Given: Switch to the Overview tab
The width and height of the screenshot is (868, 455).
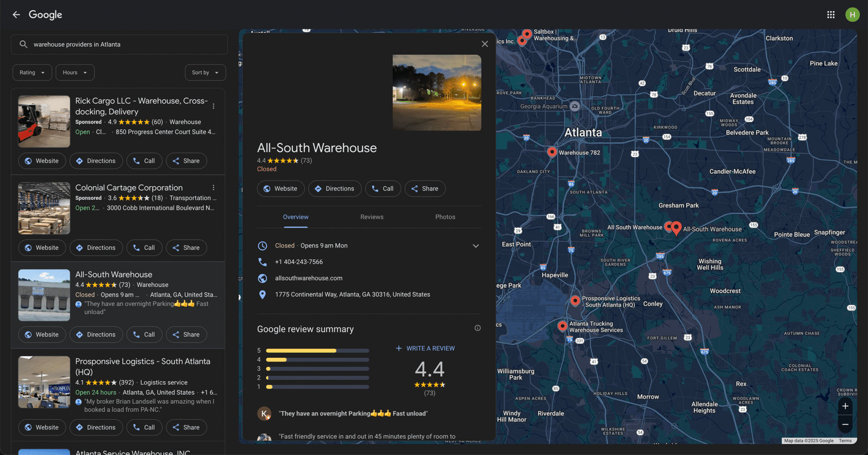Looking at the screenshot, I should [x=296, y=217].
